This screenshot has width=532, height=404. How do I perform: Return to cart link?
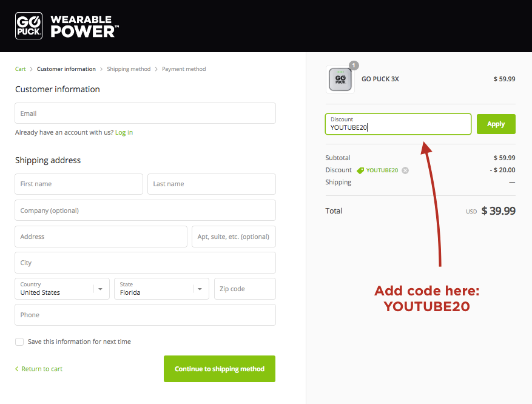click(39, 369)
